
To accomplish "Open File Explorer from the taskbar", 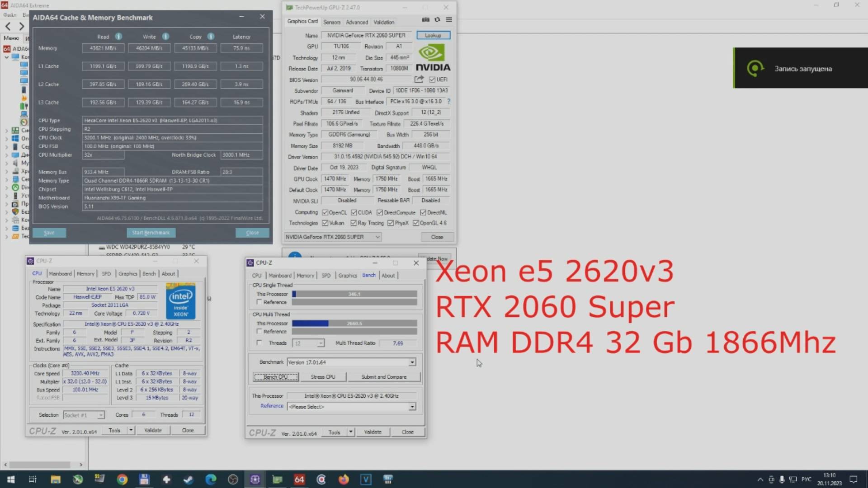I will coord(56,479).
